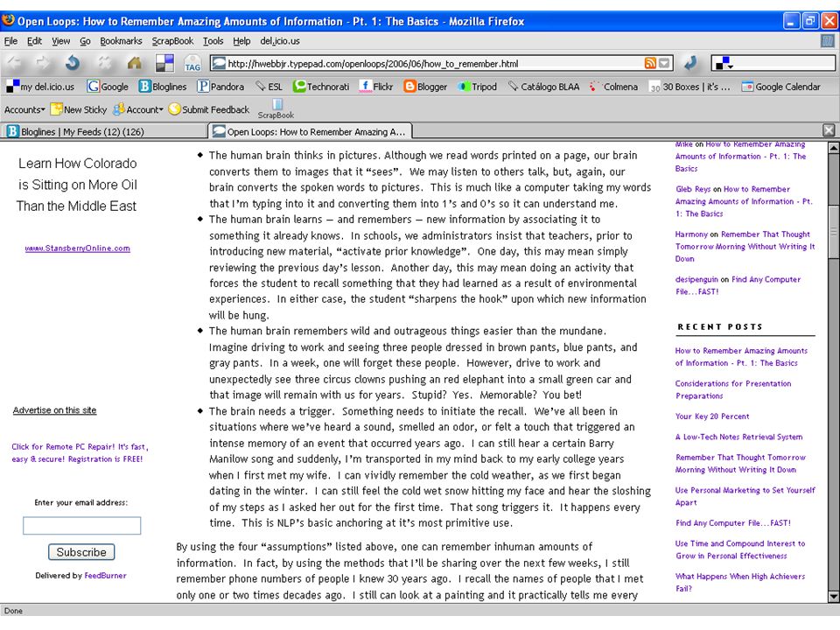This screenshot has height=630, width=840.
Task: Open the 30 Boxes bookmark
Action: [689, 87]
